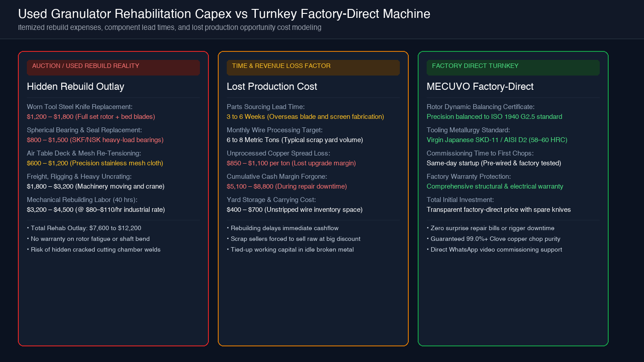Viewport: 644px width, 362px height.
Task: Click the Comprehensive structural & electrical warranty value
Action: pyautogui.click(x=495, y=186)
